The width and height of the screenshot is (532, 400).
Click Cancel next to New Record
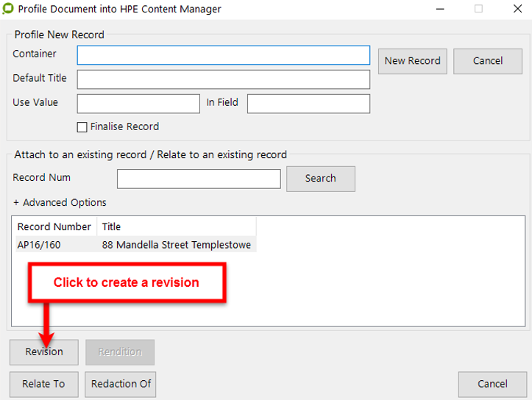tap(487, 61)
